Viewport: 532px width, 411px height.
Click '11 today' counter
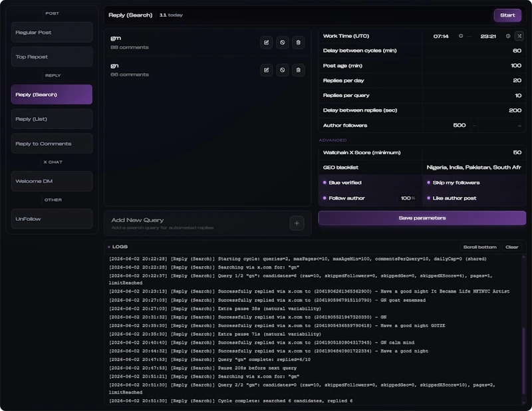(171, 15)
